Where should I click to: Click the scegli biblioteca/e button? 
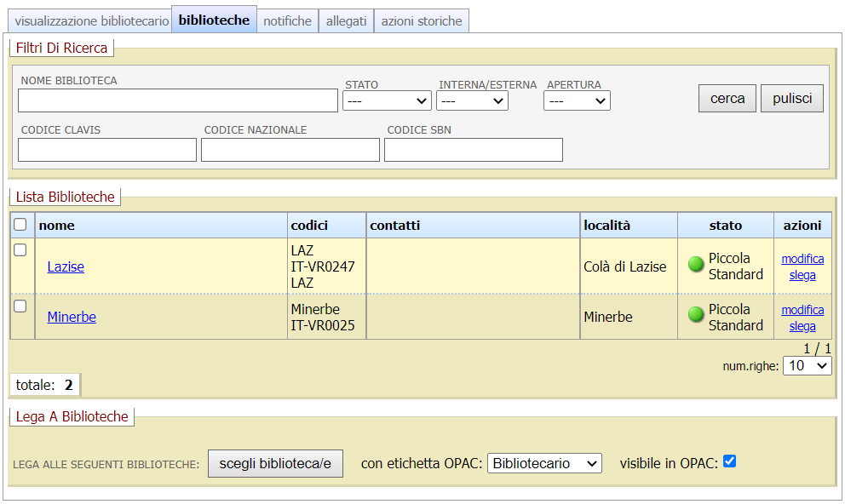[275, 463]
